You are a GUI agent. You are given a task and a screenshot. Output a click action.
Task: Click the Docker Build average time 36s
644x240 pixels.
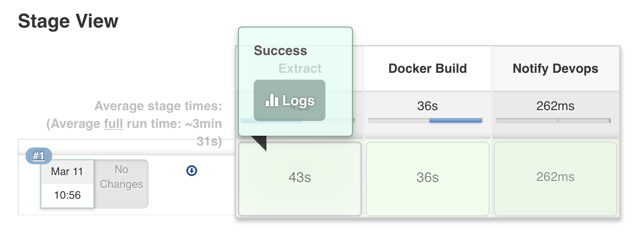click(x=427, y=106)
